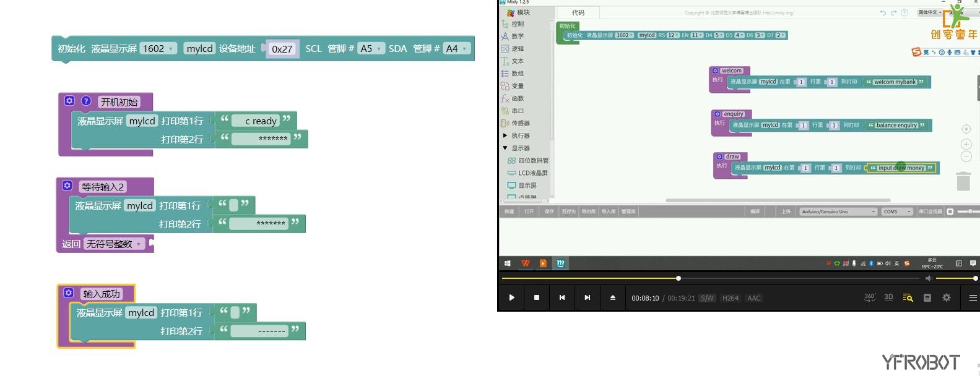Image resolution: width=980 pixels, height=376 pixels.
Task: Switch to the 代码 tab in Mixly
Action: [x=578, y=12]
